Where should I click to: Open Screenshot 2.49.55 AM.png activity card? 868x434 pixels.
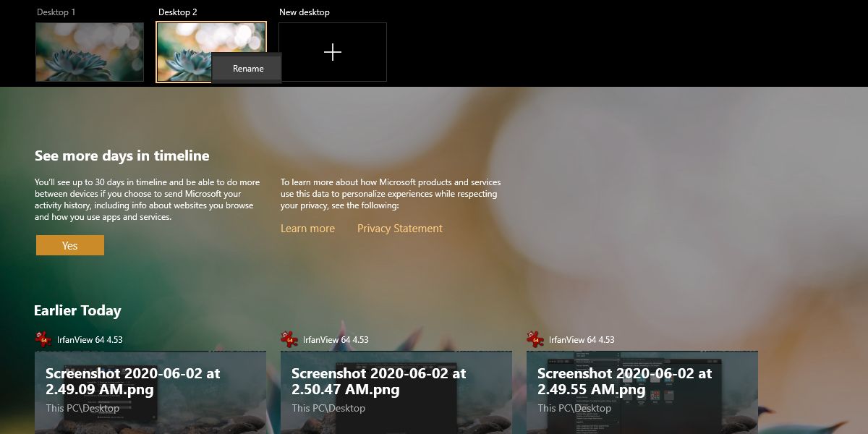pyautogui.click(x=642, y=393)
